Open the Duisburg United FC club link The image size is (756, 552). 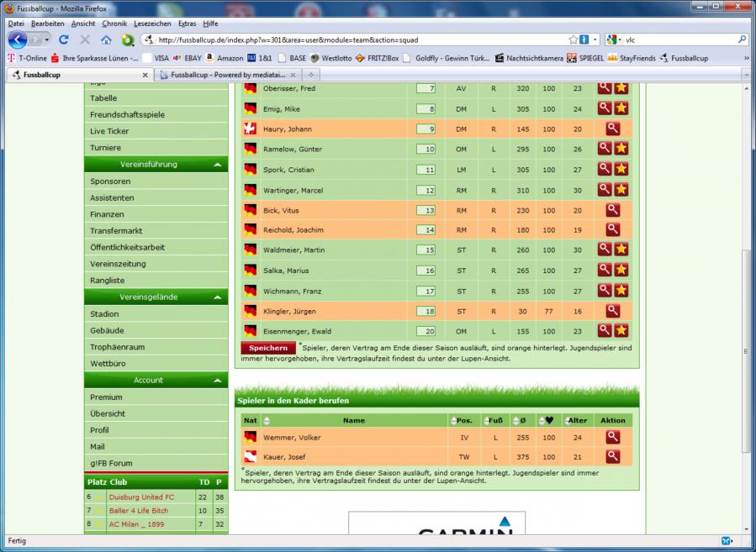click(x=141, y=497)
